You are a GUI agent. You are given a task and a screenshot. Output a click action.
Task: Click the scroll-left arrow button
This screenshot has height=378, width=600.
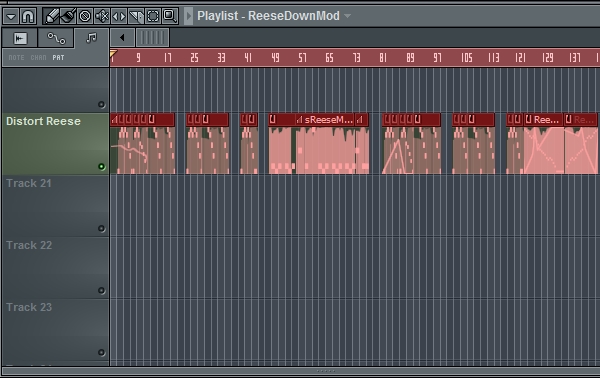click(122, 37)
